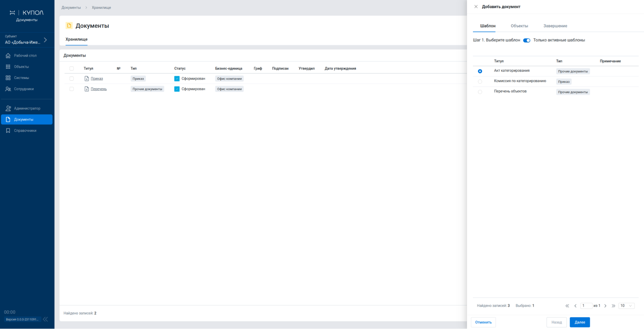Click Хранилище breadcrumb

click(101, 7)
